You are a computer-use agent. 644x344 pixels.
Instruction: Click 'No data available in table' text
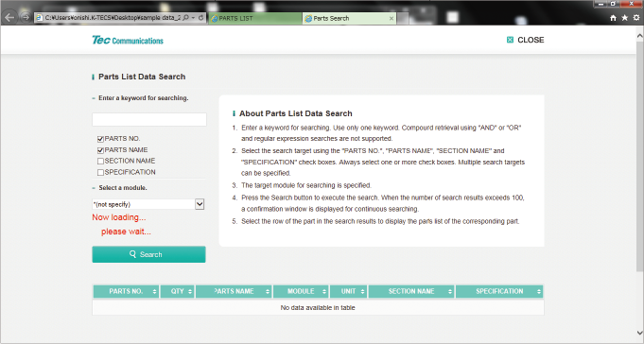point(318,307)
